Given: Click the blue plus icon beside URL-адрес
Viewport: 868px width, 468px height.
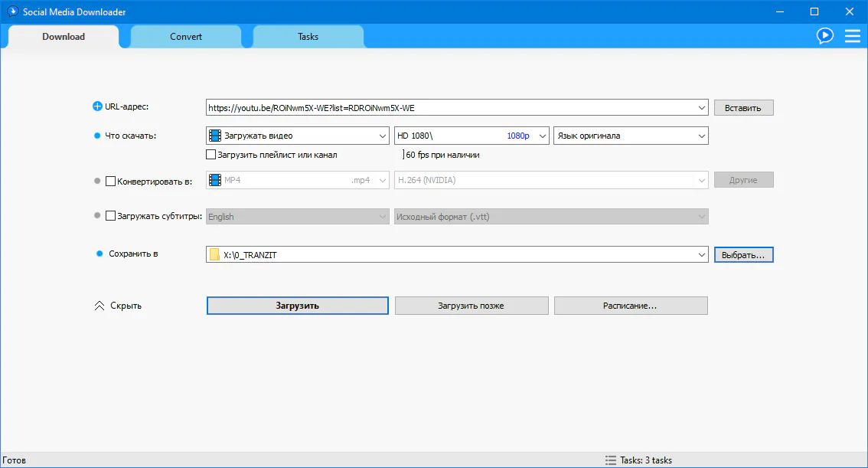Looking at the screenshot, I should 97,107.
